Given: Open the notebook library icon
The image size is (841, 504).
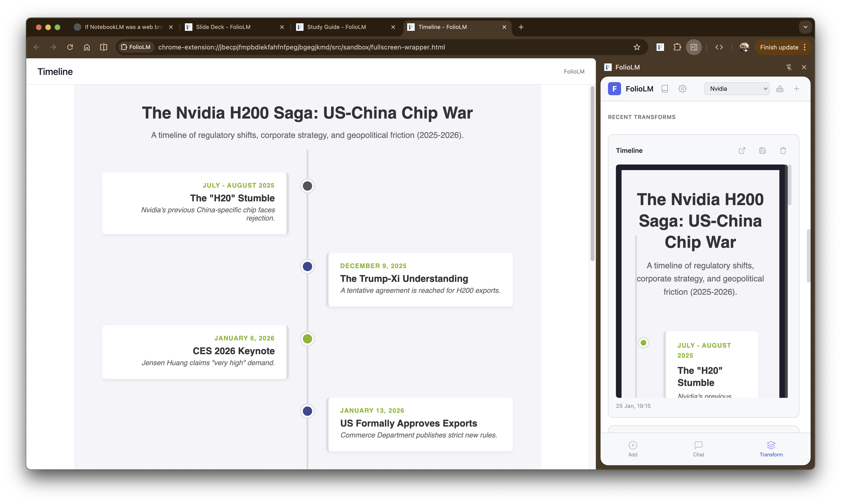Looking at the screenshot, I should coord(665,89).
